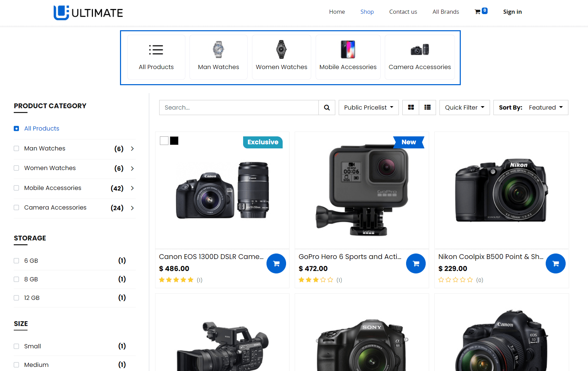
Task: Click the $ 229.00 price
Action: 453,269
